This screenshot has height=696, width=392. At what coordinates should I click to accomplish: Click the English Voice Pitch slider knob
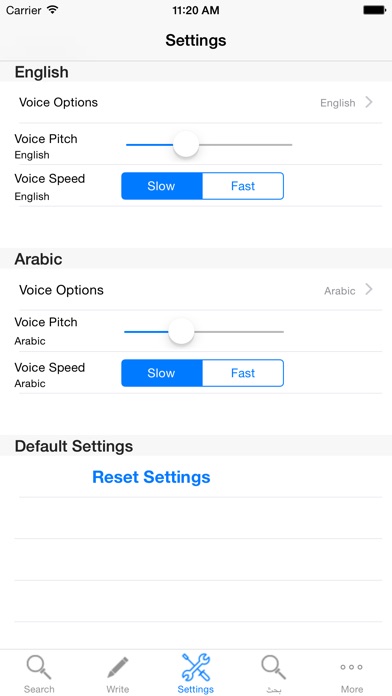click(186, 144)
